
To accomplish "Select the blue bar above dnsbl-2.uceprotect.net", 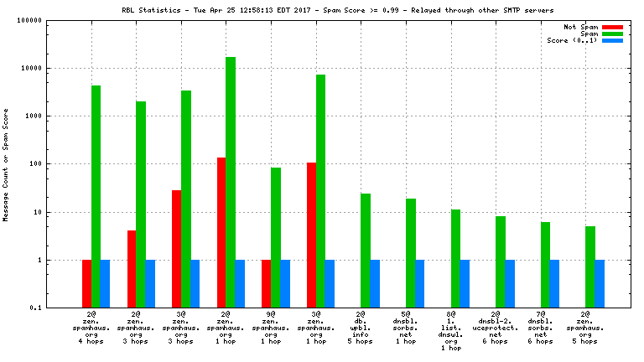I will 510,283.
